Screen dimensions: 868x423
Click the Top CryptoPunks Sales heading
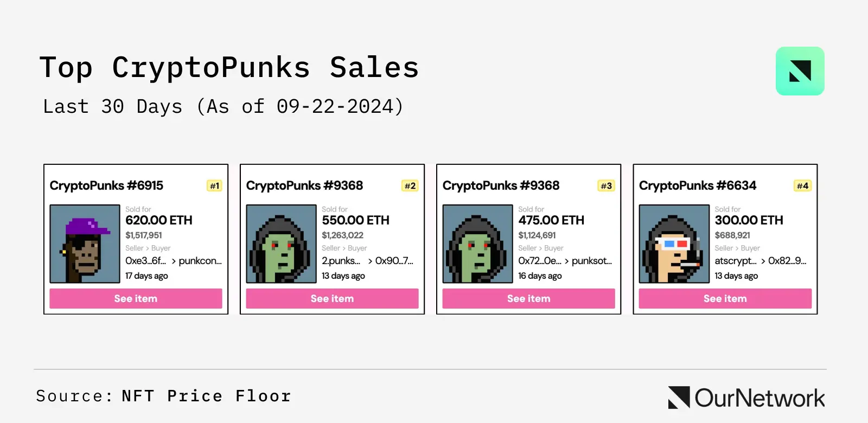tap(229, 67)
